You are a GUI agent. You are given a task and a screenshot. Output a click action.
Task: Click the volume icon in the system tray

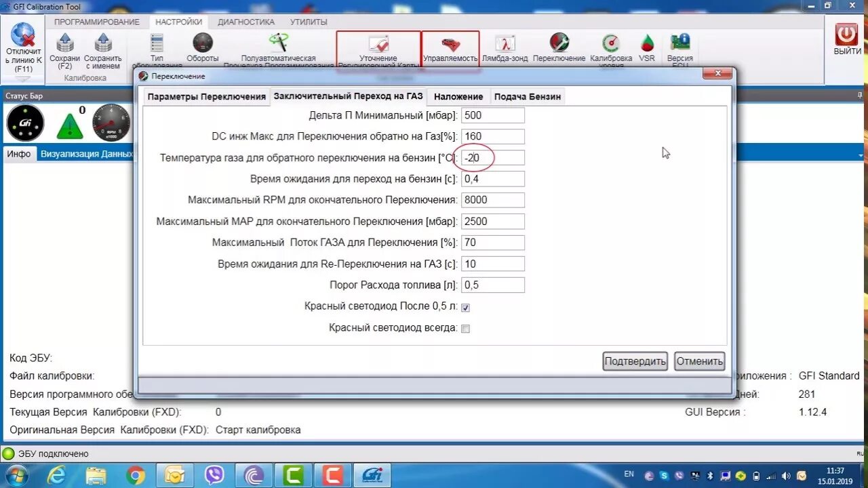785,476
